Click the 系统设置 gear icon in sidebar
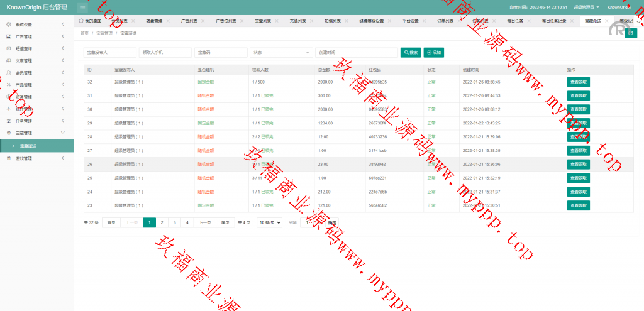Viewport: 644px width, 311px height. (8, 25)
